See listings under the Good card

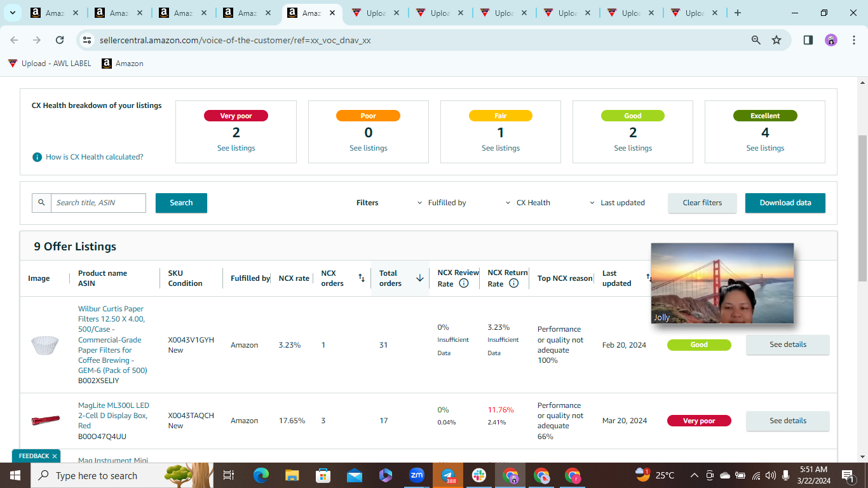(x=633, y=148)
